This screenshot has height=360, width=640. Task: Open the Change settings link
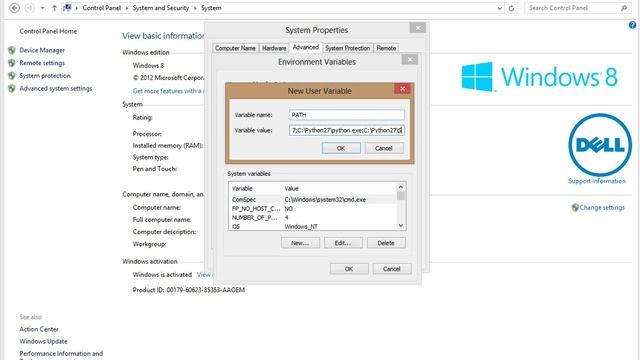[602, 207]
